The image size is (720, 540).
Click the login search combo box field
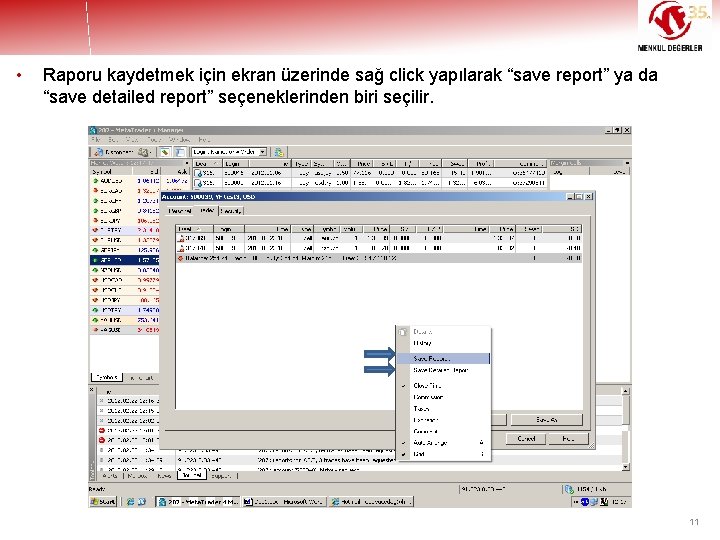225,152
